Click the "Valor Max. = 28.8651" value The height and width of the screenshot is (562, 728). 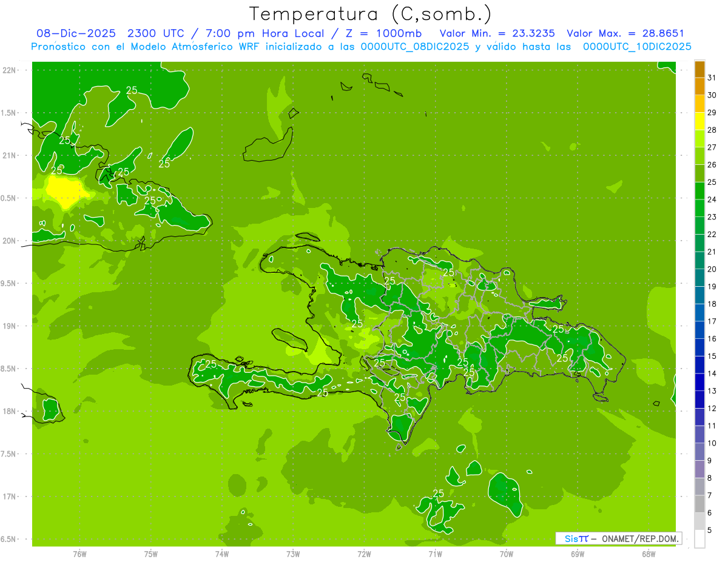coord(625,33)
